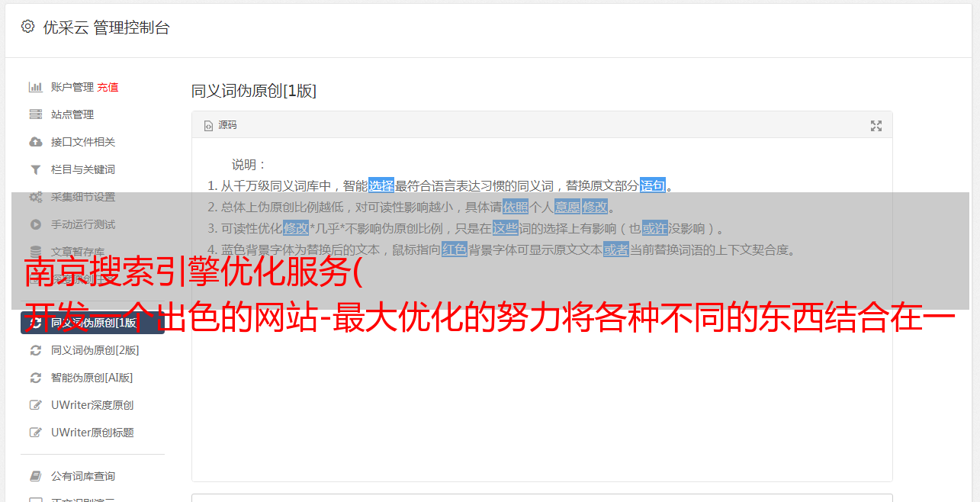Go to UWriter原创标题 page
The height and width of the screenshot is (502, 980).
tap(92, 433)
